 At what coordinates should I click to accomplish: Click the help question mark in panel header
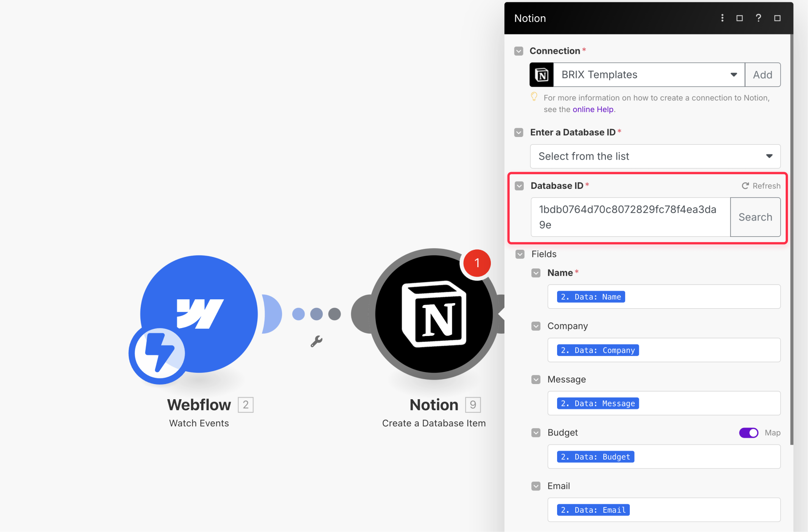[x=758, y=18]
